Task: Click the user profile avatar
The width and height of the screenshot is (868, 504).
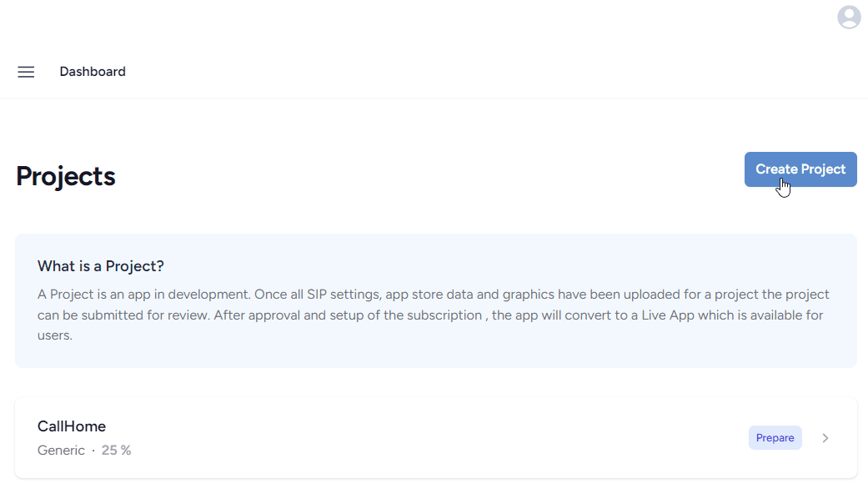Action: click(x=849, y=17)
